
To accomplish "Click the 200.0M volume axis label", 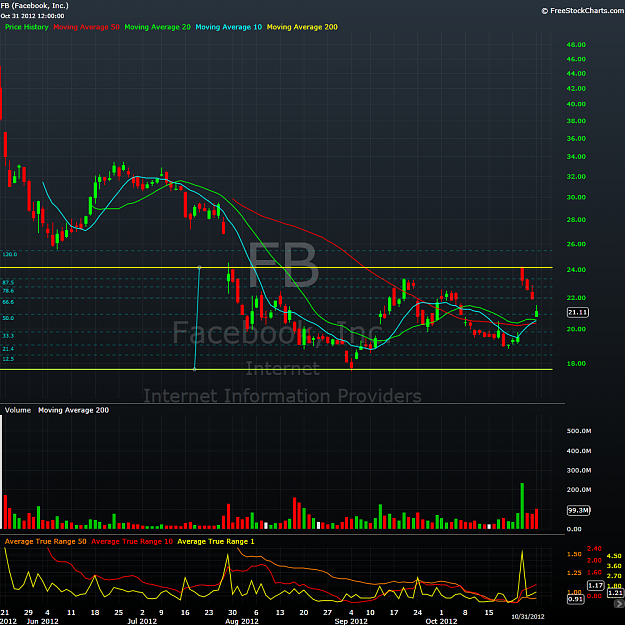I will click(x=579, y=490).
